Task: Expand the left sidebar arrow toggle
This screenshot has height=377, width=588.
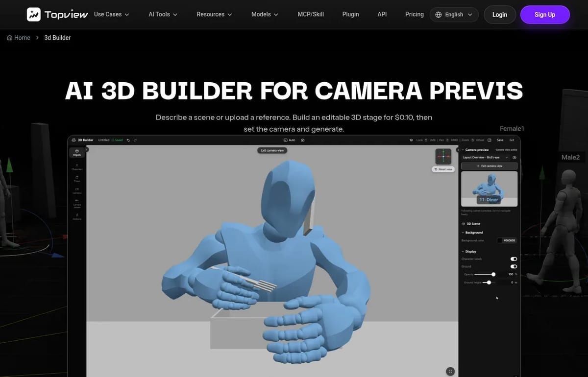Action: point(87,149)
